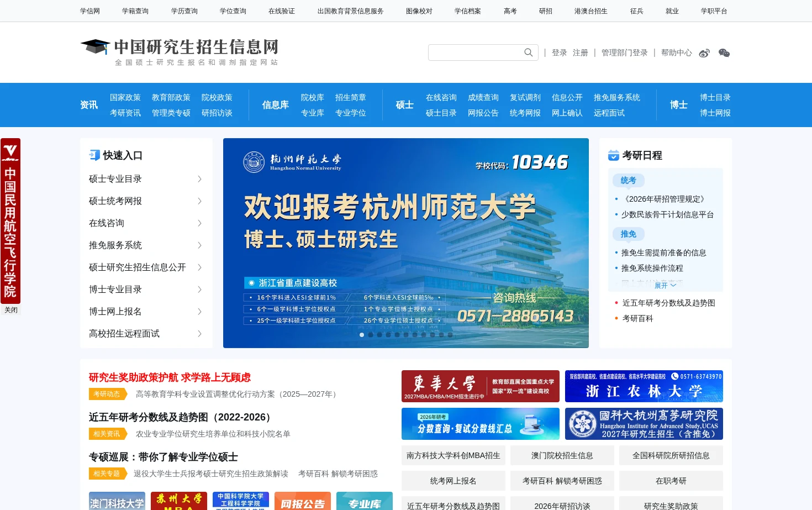Click 全国科研院所研招信息 button
The image size is (812, 510).
(x=671, y=455)
